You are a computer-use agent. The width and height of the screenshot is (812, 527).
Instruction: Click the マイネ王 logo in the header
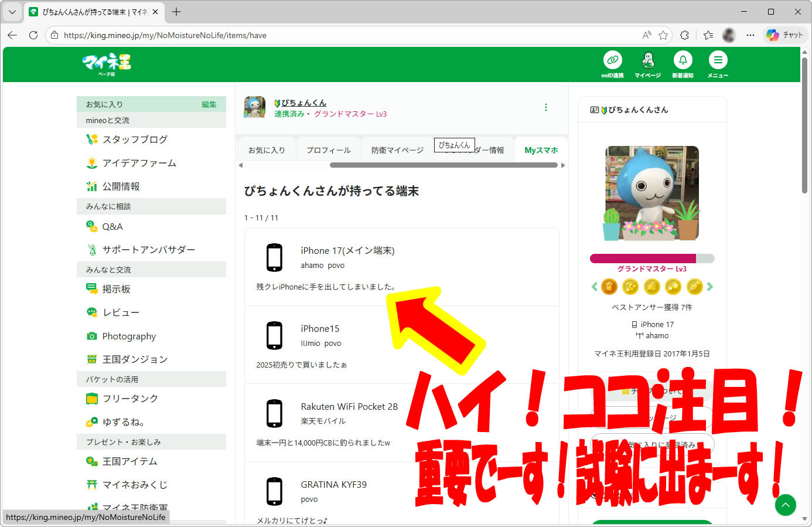point(107,64)
